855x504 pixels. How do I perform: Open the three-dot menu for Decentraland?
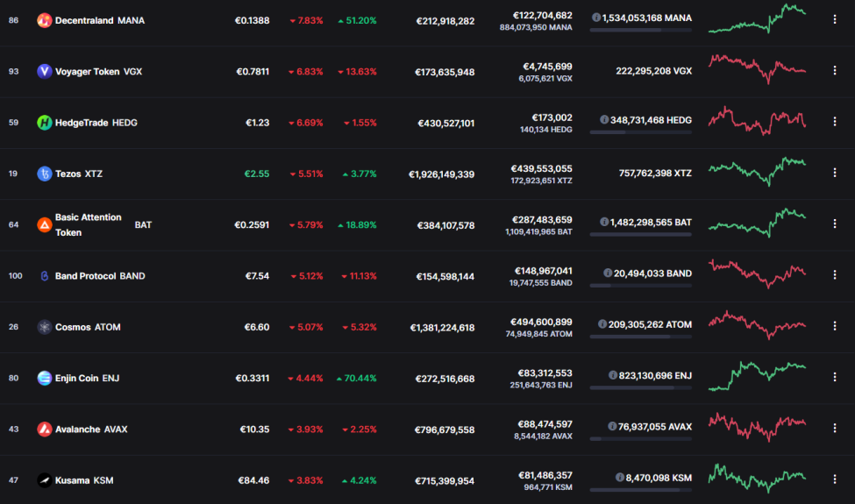(834, 19)
